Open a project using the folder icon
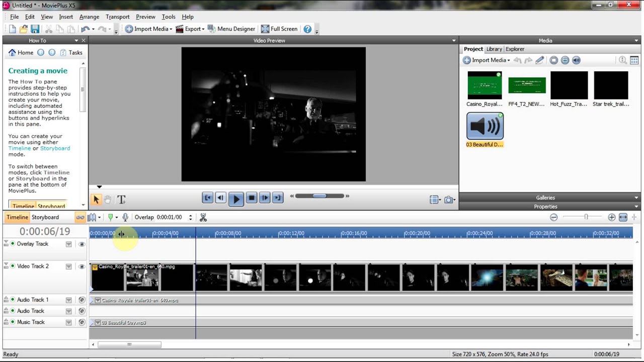The image size is (644, 362). click(24, 29)
